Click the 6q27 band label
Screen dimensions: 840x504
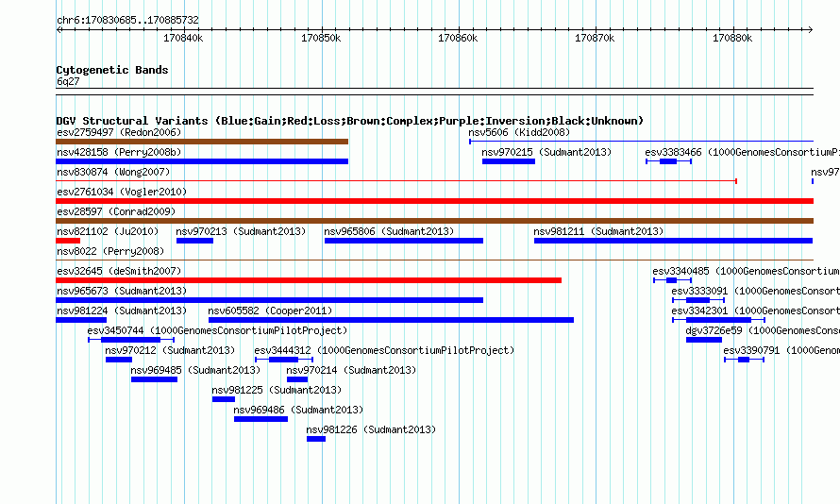[x=68, y=81]
